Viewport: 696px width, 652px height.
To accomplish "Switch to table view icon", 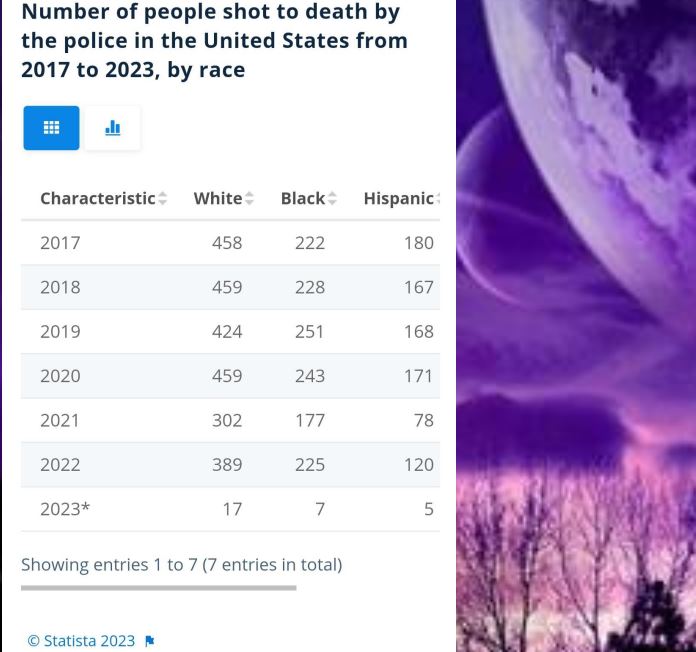I will point(51,128).
